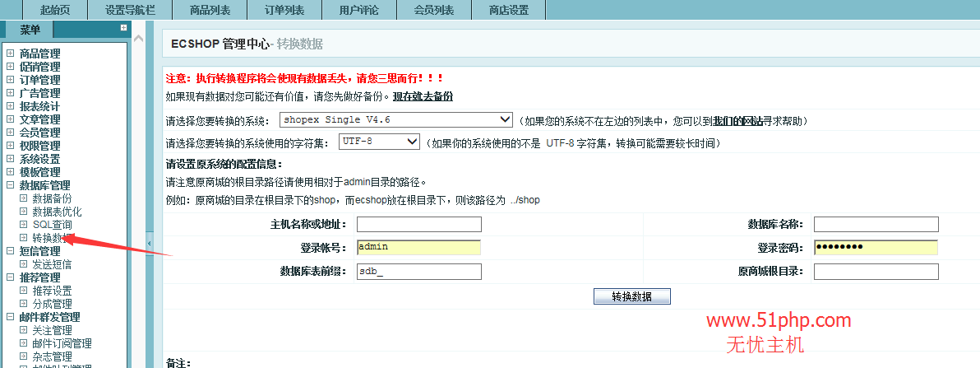Open the 订单列表 tab

pyautogui.click(x=284, y=10)
